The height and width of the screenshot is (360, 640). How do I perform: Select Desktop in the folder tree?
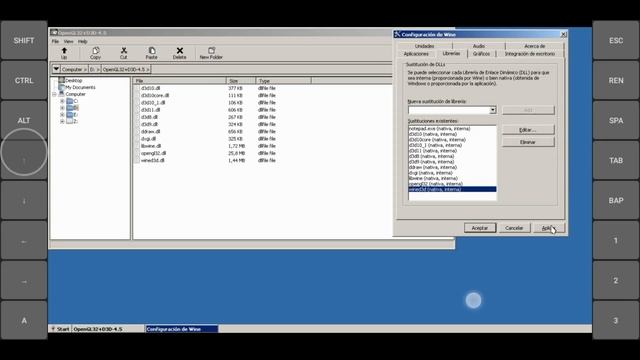[73, 80]
